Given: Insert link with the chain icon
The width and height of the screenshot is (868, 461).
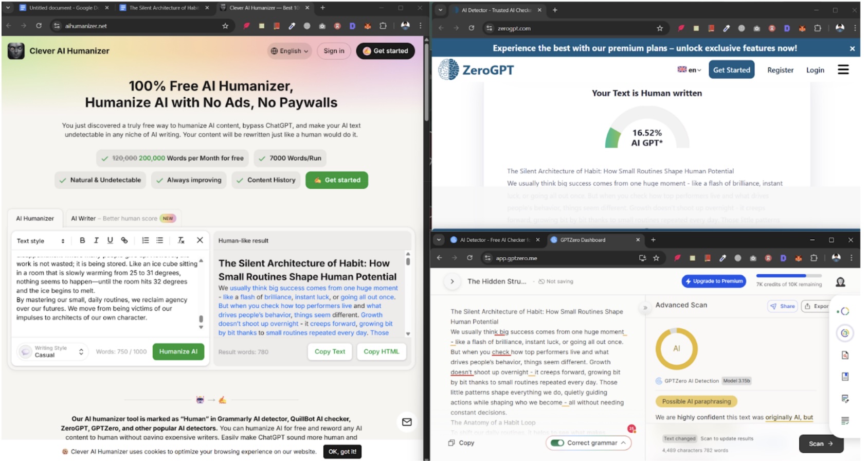Looking at the screenshot, I should click(x=124, y=240).
